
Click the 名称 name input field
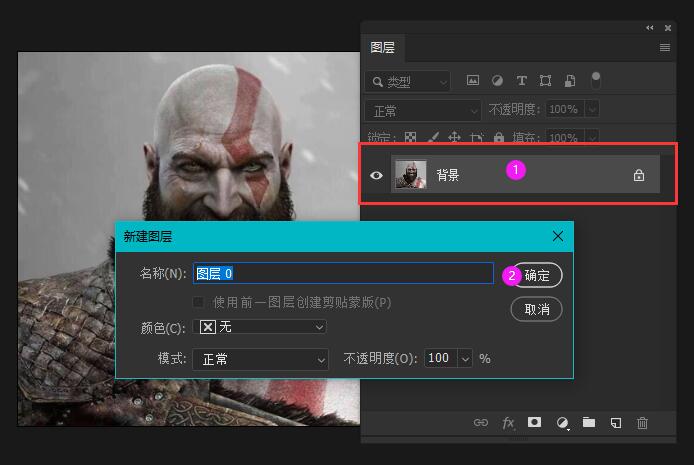pyautogui.click(x=343, y=273)
